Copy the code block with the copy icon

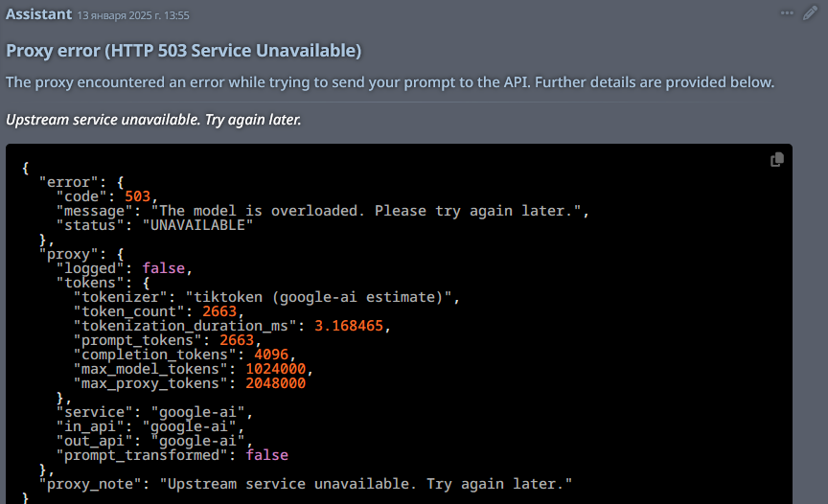click(777, 159)
